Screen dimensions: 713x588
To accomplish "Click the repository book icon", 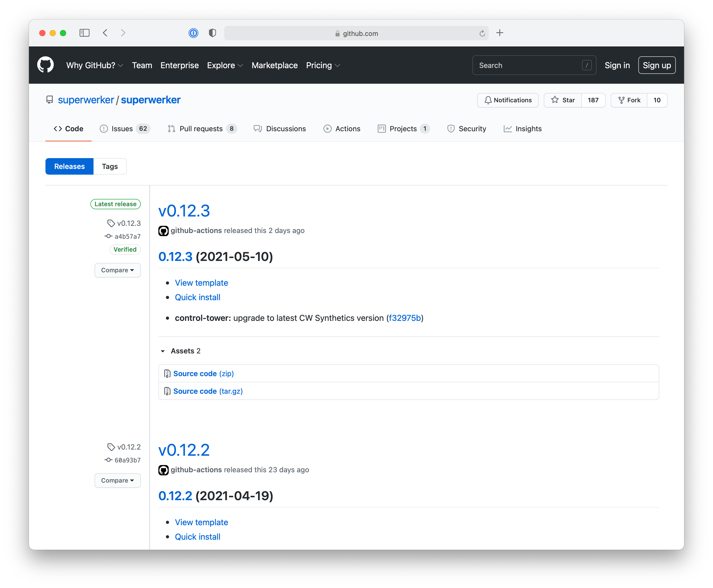I will point(49,100).
